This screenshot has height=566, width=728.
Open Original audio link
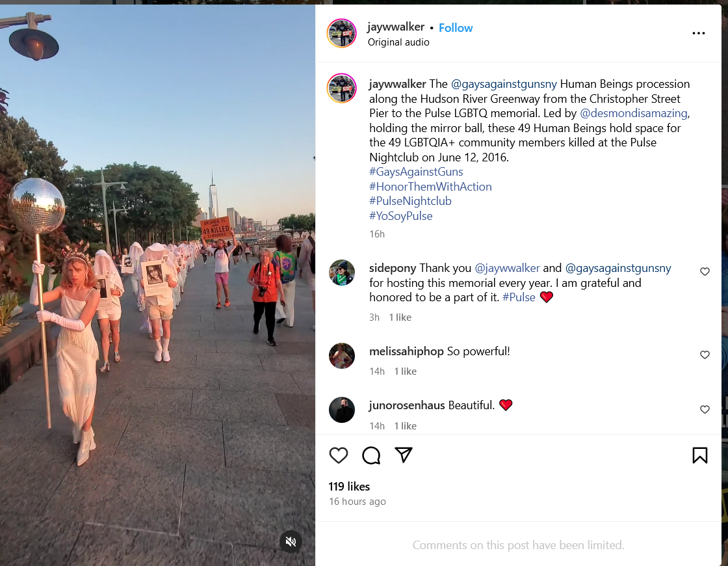tap(398, 42)
